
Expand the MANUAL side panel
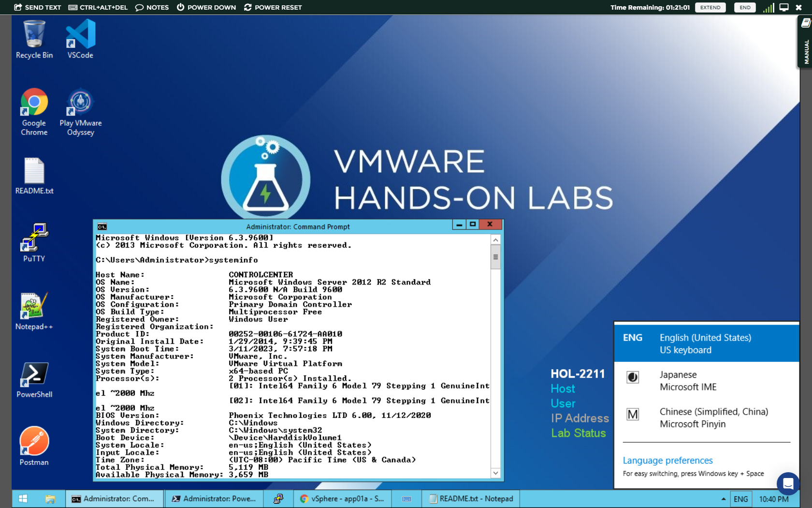coord(804,42)
